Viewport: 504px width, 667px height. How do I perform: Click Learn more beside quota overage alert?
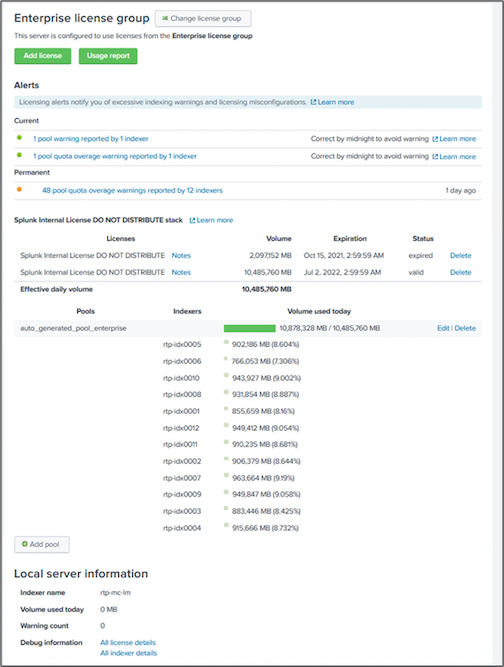[454, 157]
